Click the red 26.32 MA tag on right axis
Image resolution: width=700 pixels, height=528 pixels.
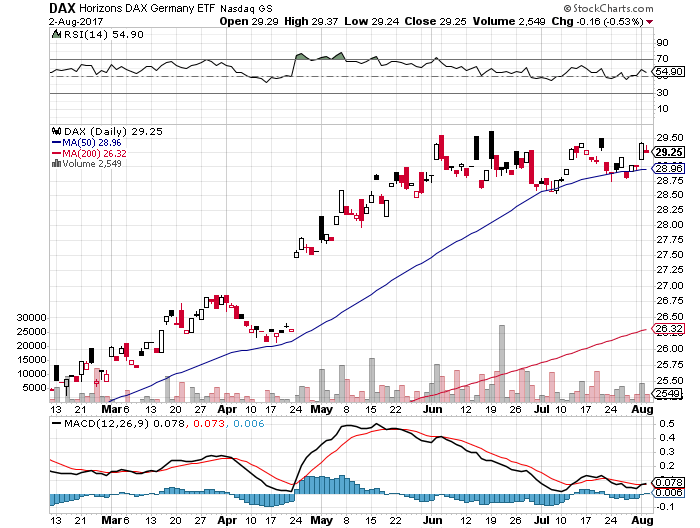click(x=668, y=329)
